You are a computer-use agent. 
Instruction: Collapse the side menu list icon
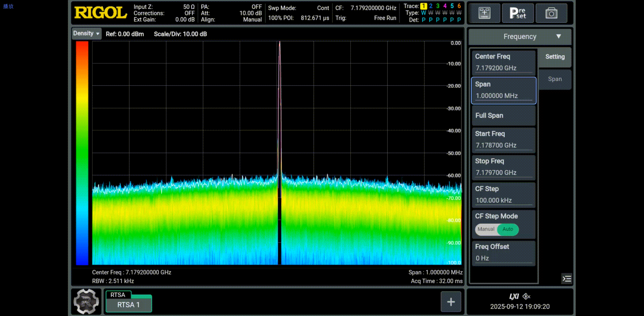(x=567, y=279)
